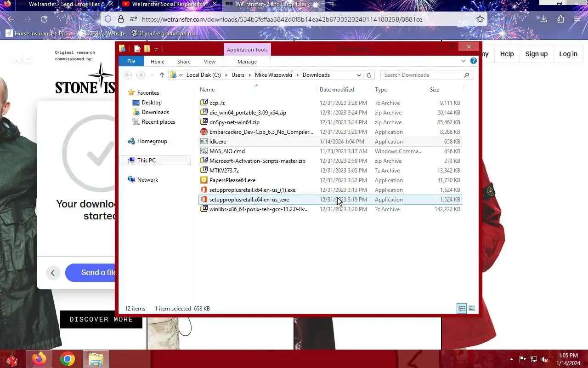Open dropdown arrow after Users breadcrumb

point(249,75)
